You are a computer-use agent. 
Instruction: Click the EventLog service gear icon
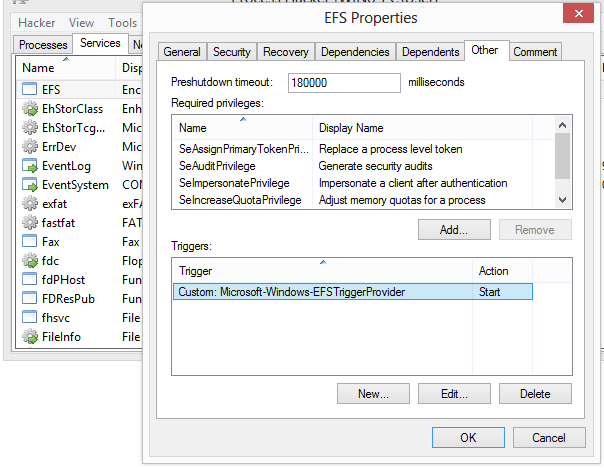[30, 166]
